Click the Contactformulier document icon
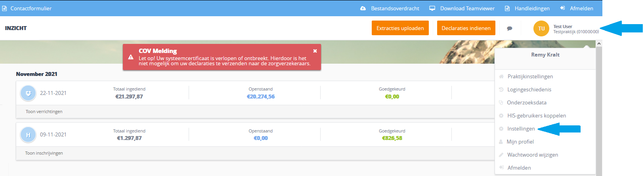The height and width of the screenshot is (176, 644). pos(4,8)
